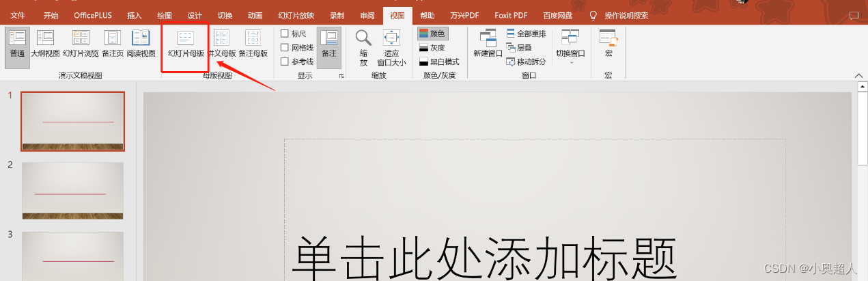This screenshot has height=281, width=868.
Task: Open Outline view (大纲视图)
Action: click(45, 45)
